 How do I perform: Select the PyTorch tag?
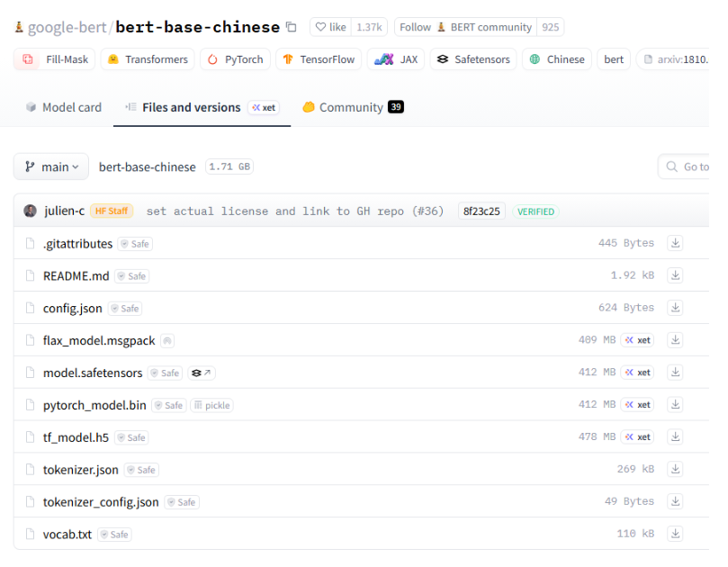[x=236, y=59]
